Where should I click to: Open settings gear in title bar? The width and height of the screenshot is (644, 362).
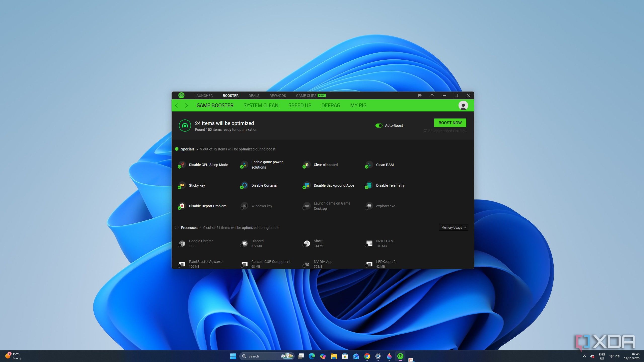point(432,95)
